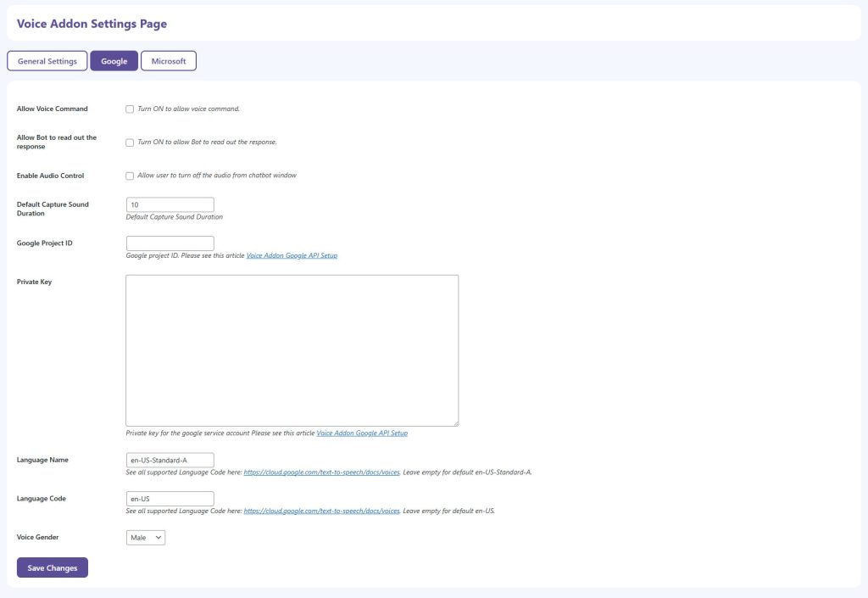
Task: Switch to the General Settings tab
Action: point(47,61)
